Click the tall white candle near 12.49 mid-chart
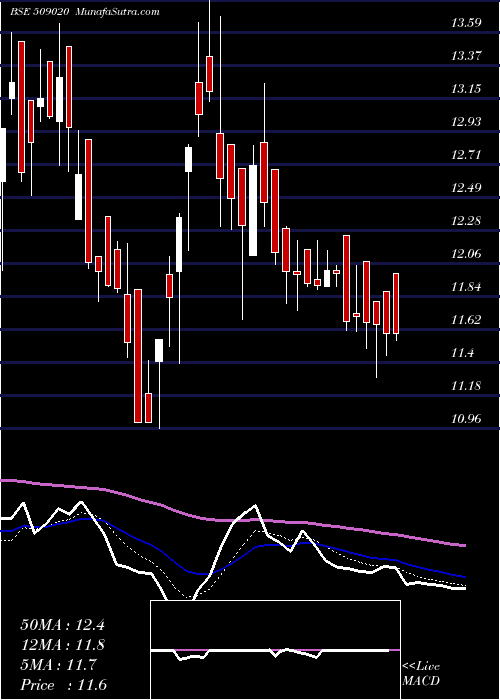Image resolution: width=500 pixels, height=700 pixels. tap(253, 210)
